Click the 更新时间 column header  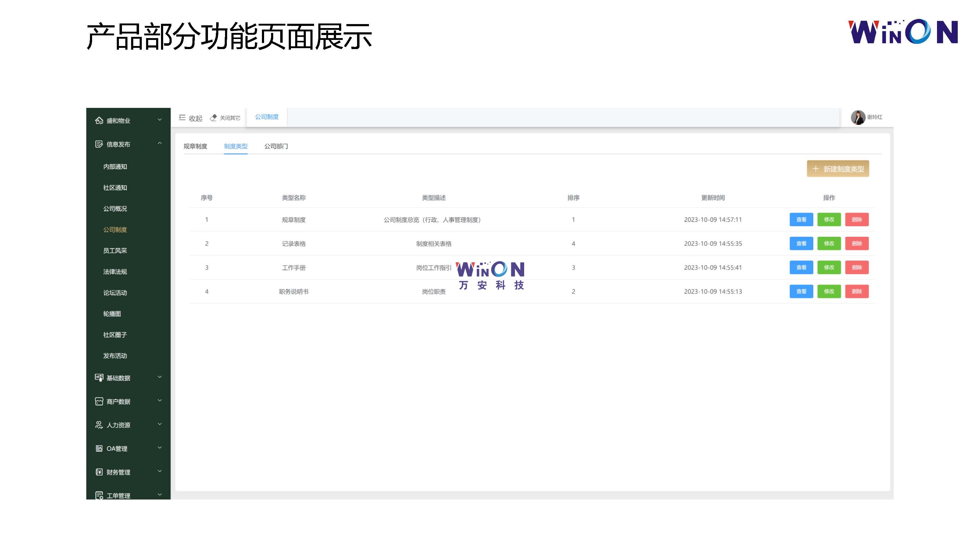[x=713, y=198]
